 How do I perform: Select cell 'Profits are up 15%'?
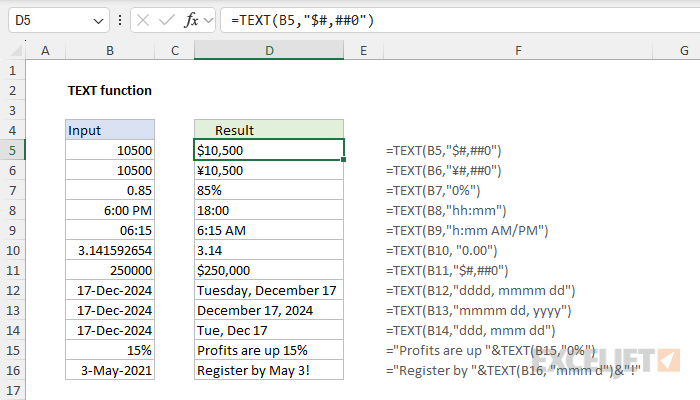(269, 350)
